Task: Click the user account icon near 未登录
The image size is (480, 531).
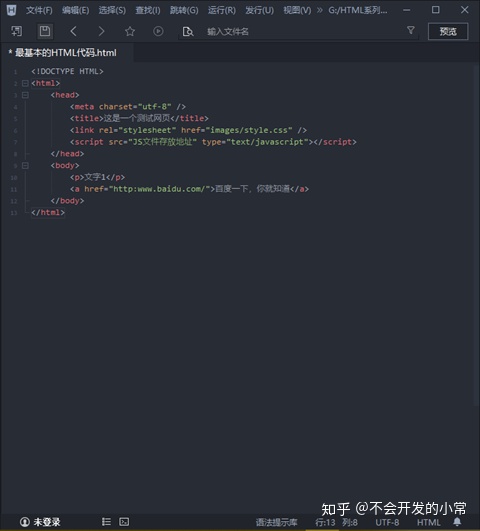Action: [25, 522]
